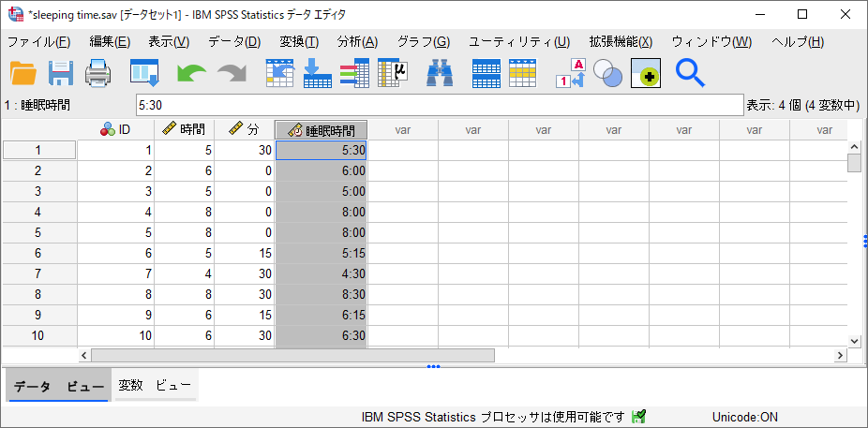Click the 睡眠時間 cell showing 4:30
This screenshot has height=428, width=868.
[x=322, y=274]
